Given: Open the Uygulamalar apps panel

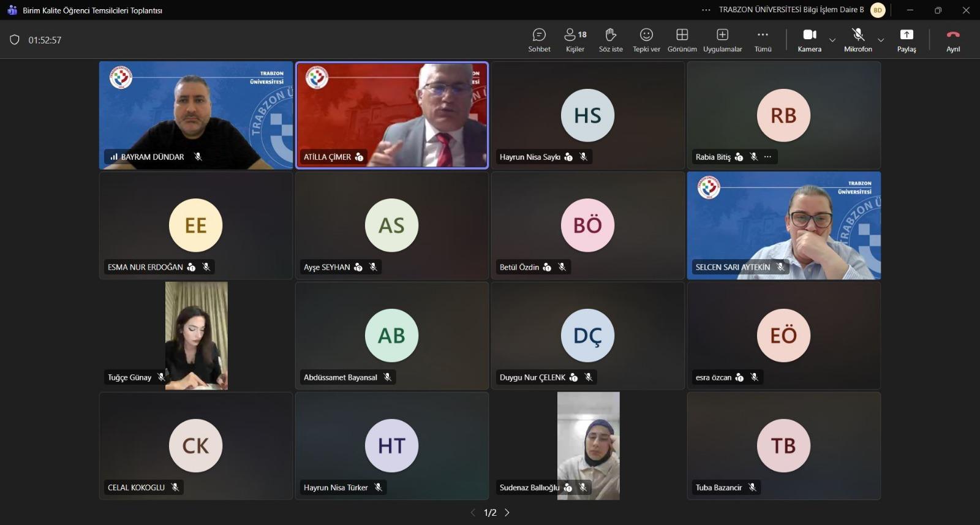Looking at the screenshot, I should (x=722, y=40).
